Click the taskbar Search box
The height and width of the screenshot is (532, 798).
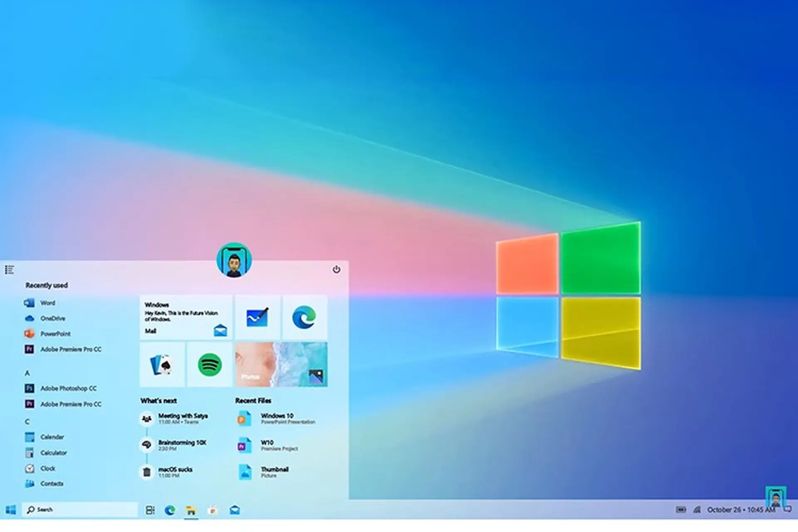point(80,510)
